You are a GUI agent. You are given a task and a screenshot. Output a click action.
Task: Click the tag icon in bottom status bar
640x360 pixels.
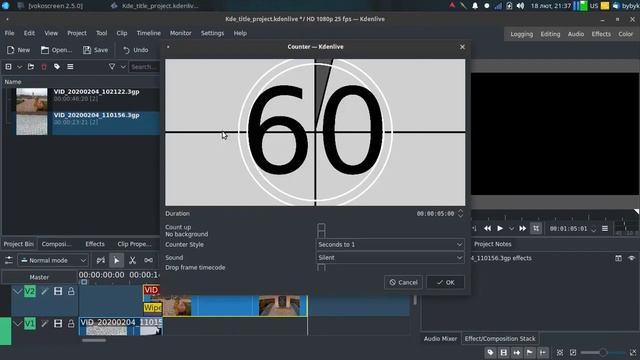(491, 353)
